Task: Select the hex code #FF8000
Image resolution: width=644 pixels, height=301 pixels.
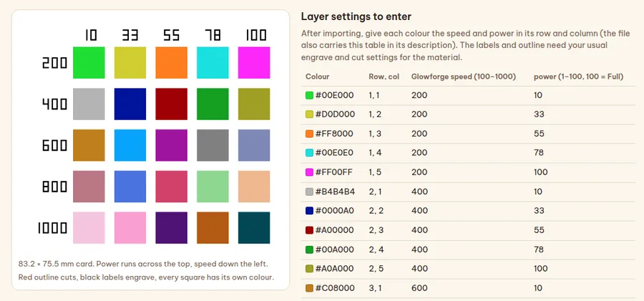Action: (334, 134)
